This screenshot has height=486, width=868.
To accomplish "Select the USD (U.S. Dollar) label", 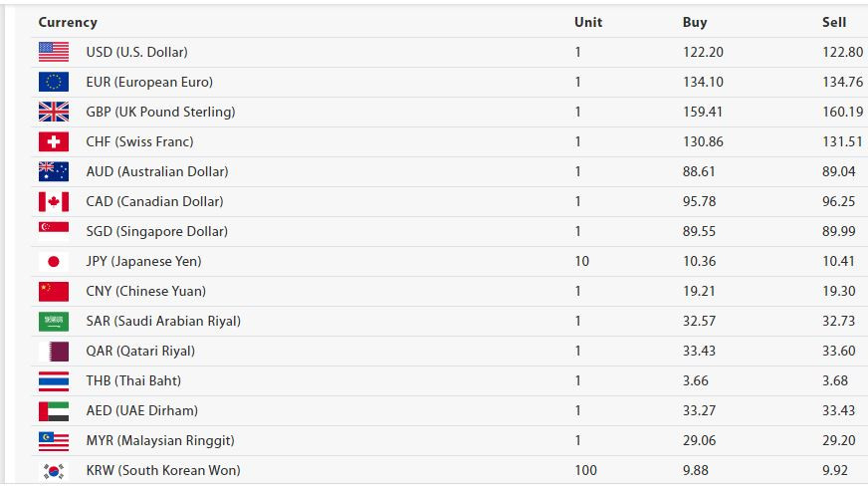I will tap(136, 52).
